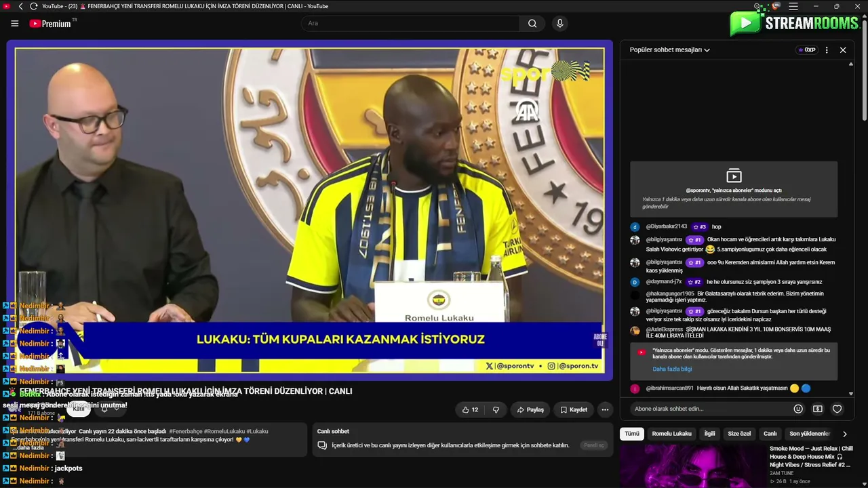Open the emoji picker in chat
Screen dimensions: 868x488
[798, 409]
